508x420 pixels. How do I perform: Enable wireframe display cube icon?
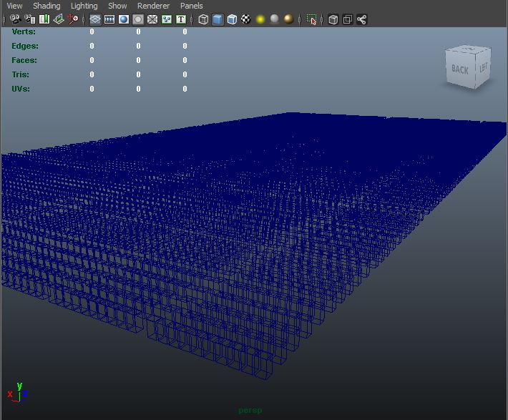203,19
